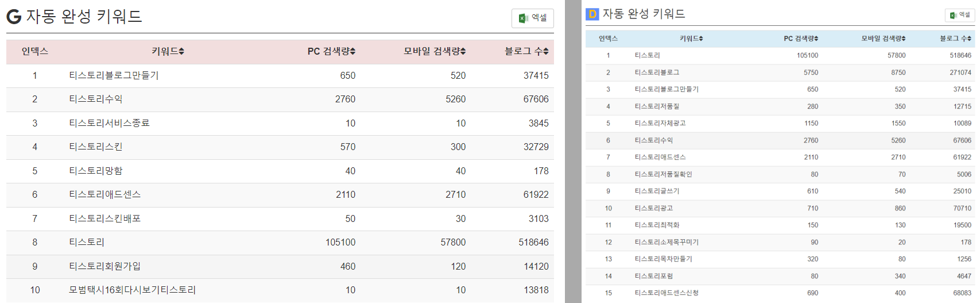This screenshot has width=980, height=303.
Task: Click blog count 68083 in D table
Action: coord(962,293)
